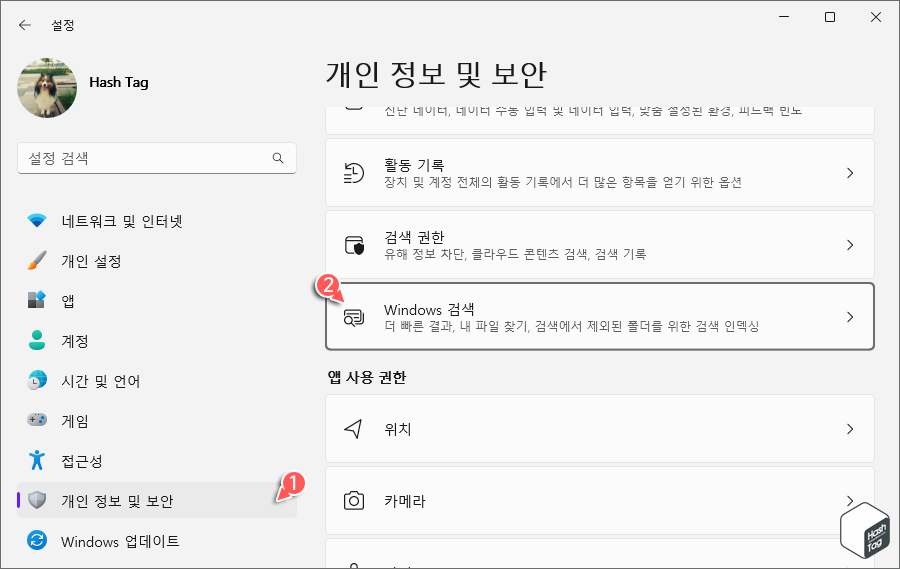900x569 pixels.
Task: Click the 활동 기록 history icon
Action: [x=354, y=173]
